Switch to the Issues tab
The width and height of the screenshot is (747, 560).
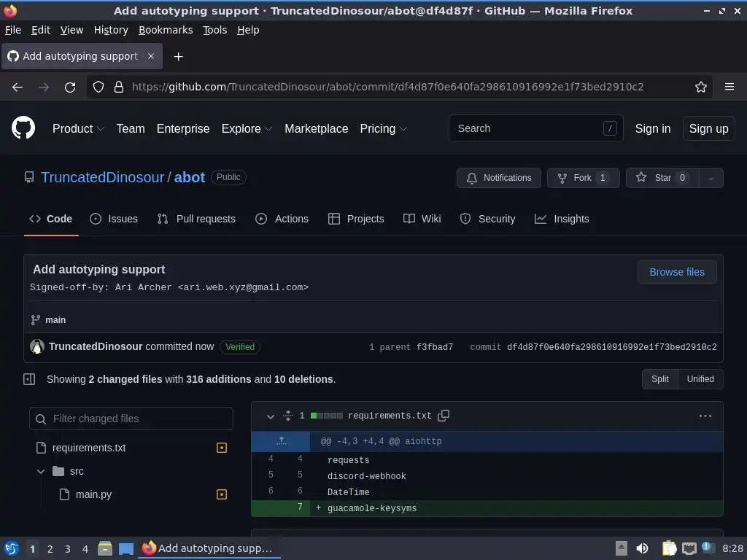pos(114,219)
